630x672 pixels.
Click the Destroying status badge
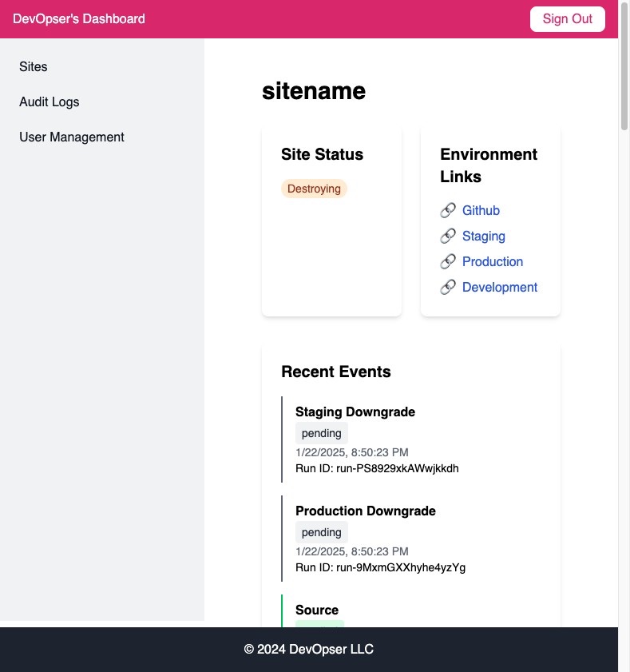(314, 189)
